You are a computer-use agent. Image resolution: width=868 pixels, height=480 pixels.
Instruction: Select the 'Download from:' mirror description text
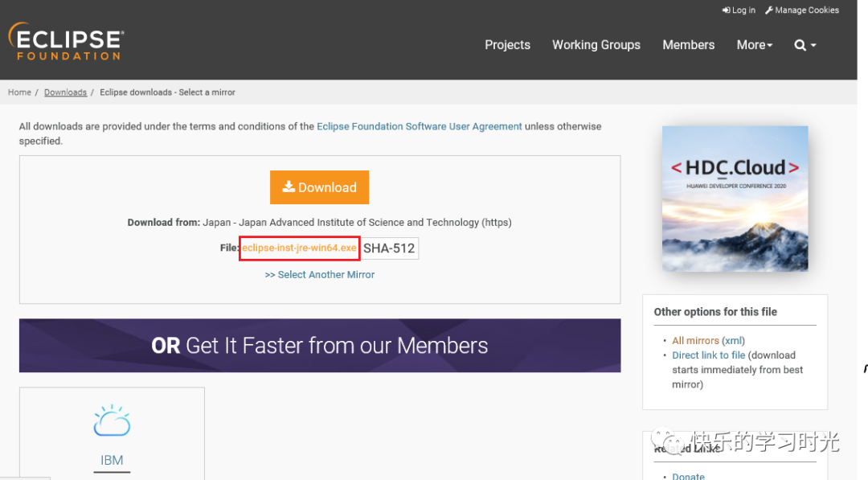tap(319, 223)
